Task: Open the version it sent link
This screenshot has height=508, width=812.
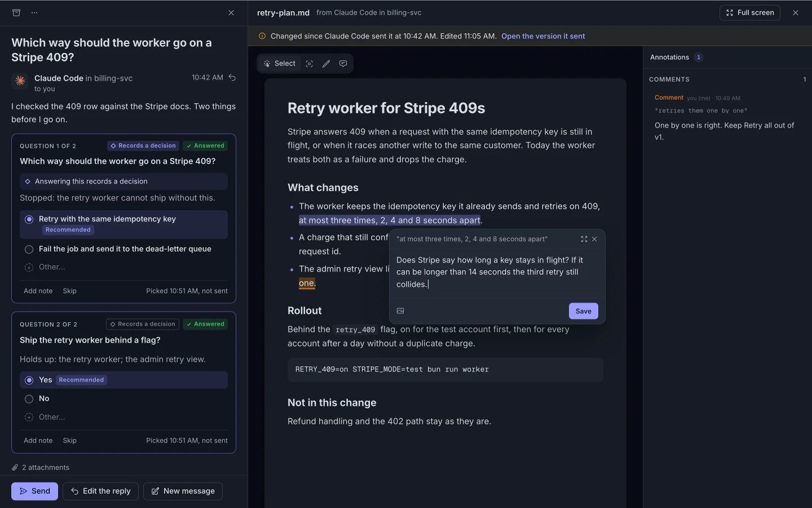Action: (543, 36)
